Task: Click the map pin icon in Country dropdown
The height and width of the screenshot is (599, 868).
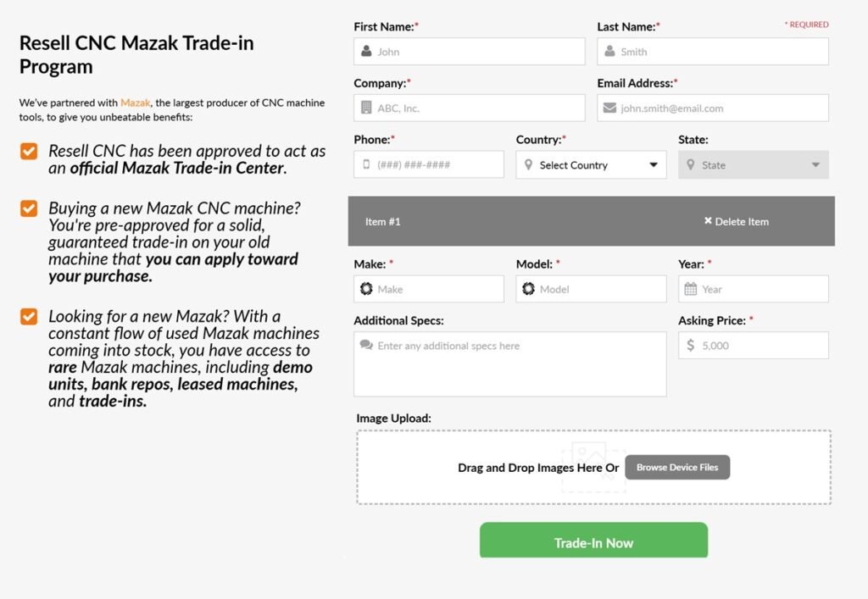Action: coord(528,165)
